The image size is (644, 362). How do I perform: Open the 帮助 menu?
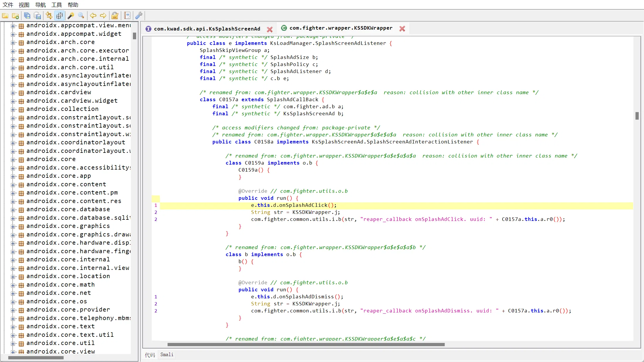click(x=73, y=5)
